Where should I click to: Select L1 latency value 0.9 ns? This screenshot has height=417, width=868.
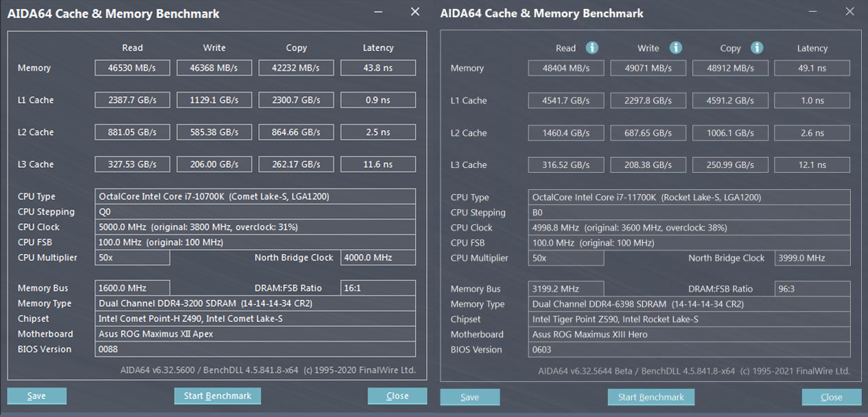click(x=378, y=100)
